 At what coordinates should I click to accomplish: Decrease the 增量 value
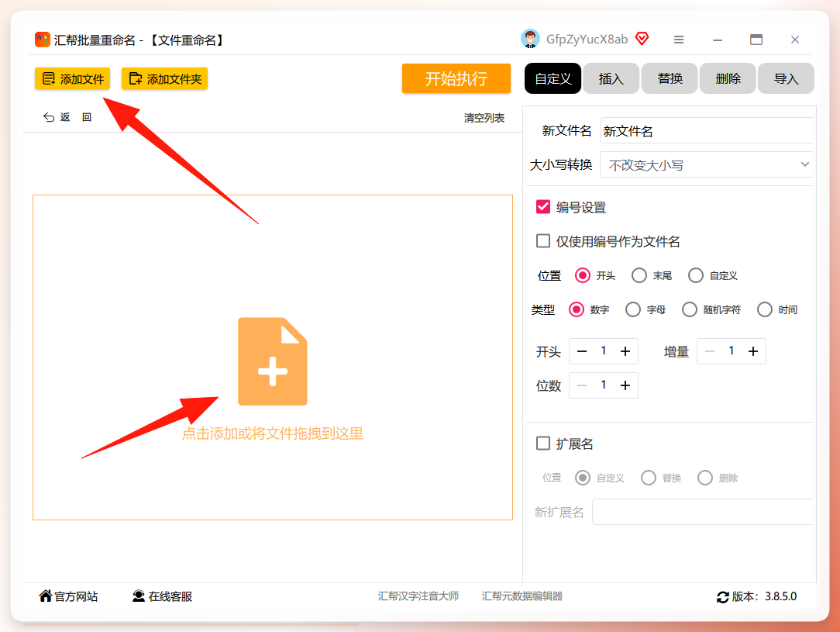point(710,351)
